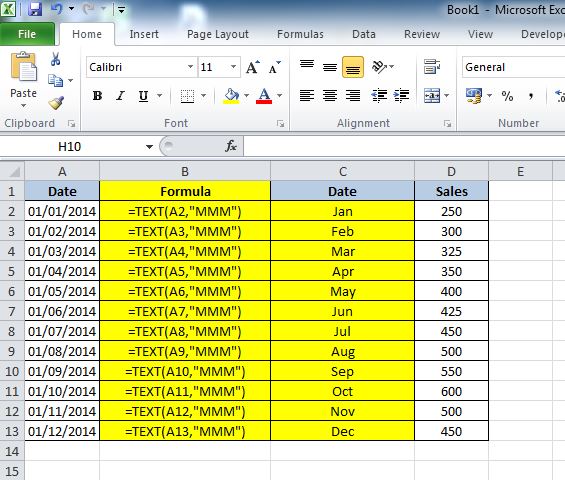Click the Increase Font Size icon
The height and width of the screenshot is (480, 565).
(x=253, y=67)
